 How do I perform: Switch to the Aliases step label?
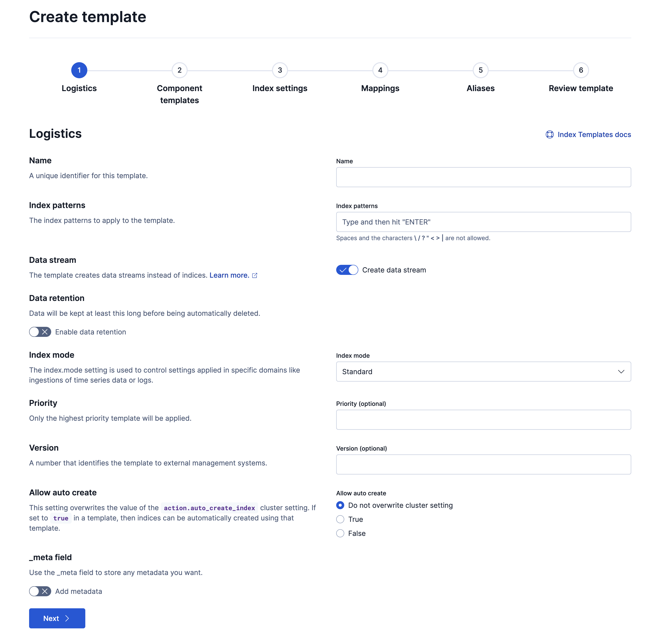[x=480, y=88]
